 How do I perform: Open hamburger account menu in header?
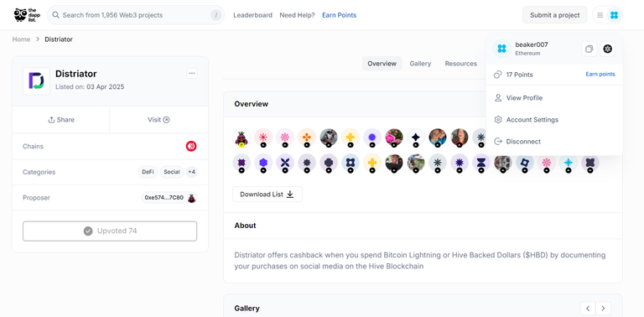600,15
